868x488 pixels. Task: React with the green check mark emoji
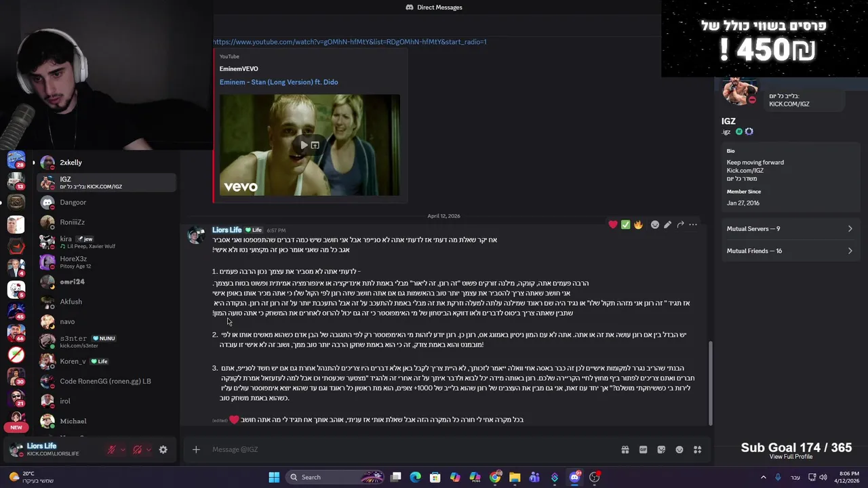625,224
